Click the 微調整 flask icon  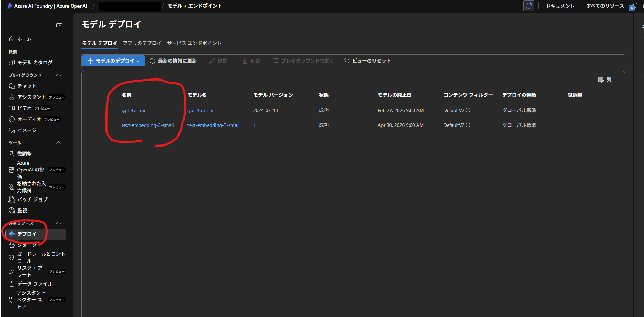(x=12, y=154)
